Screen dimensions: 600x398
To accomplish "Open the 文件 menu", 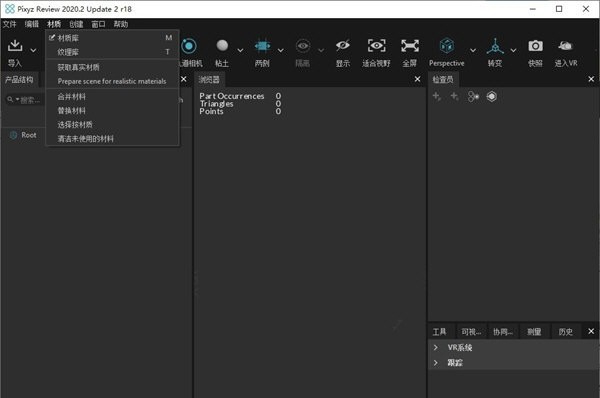I will coord(10,24).
